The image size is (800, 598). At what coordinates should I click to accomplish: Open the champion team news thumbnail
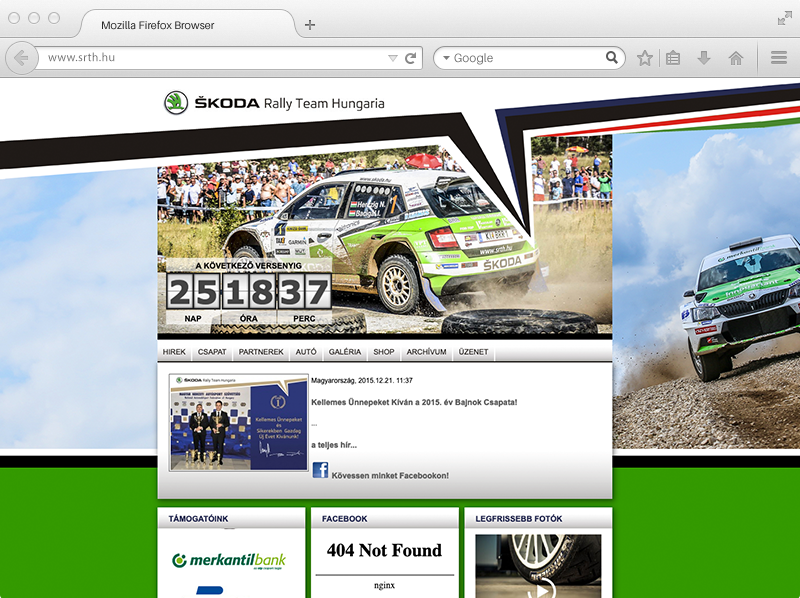(238, 422)
